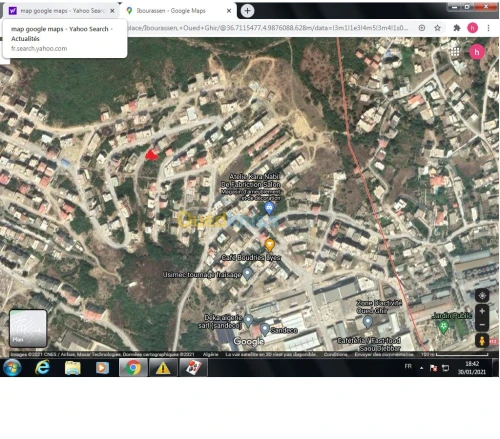Launch Internet Explorer from taskbar

(43, 368)
